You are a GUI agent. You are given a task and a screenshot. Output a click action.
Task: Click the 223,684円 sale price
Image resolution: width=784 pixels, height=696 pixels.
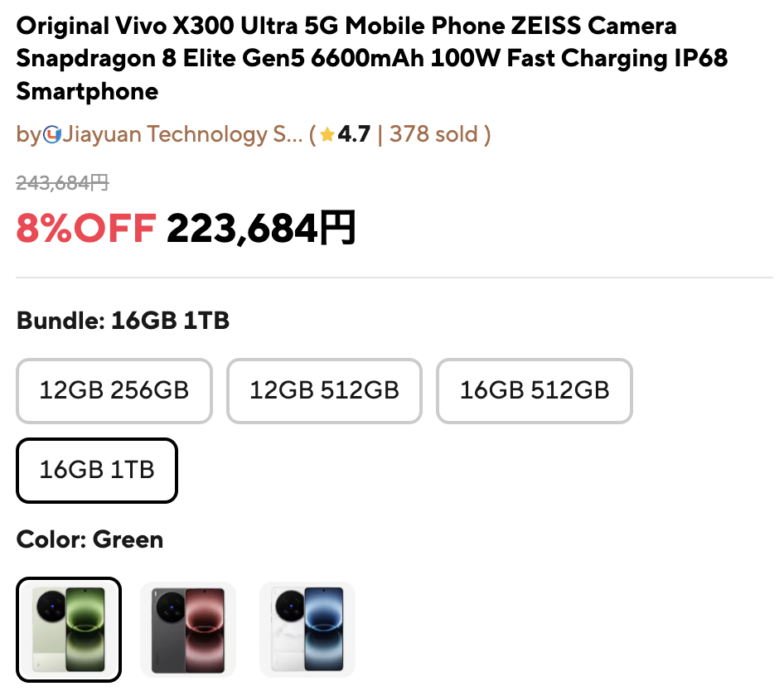pyautogui.click(x=261, y=229)
